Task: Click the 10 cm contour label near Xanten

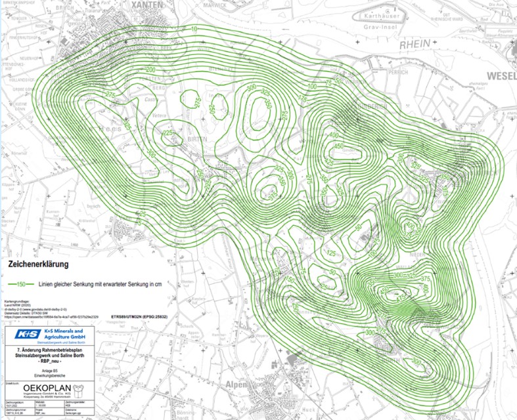Action: (x=194, y=30)
